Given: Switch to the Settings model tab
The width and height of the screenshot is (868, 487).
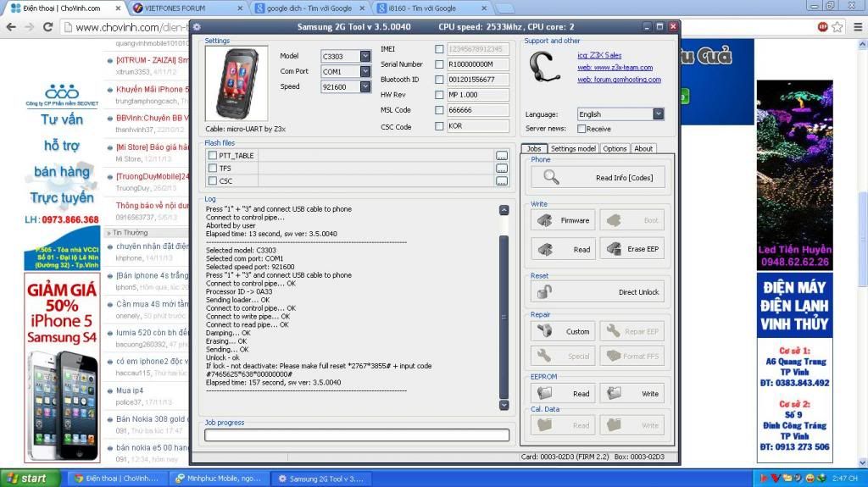Looking at the screenshot, I should (x=573, y=148).
